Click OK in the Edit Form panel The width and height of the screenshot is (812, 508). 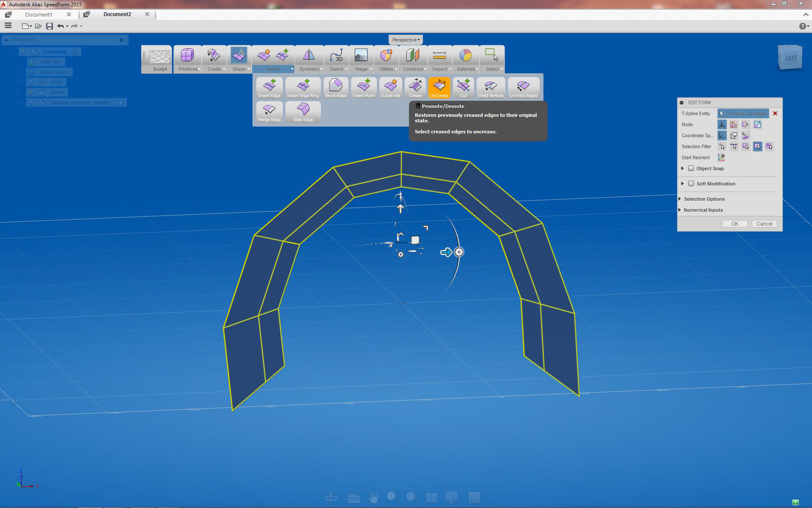pyautogui.click(x=735, y=224)
